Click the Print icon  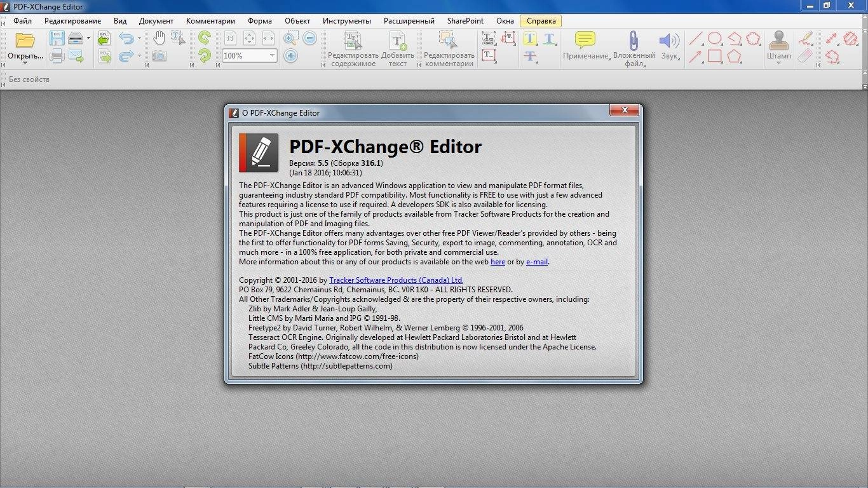point(57,57)
